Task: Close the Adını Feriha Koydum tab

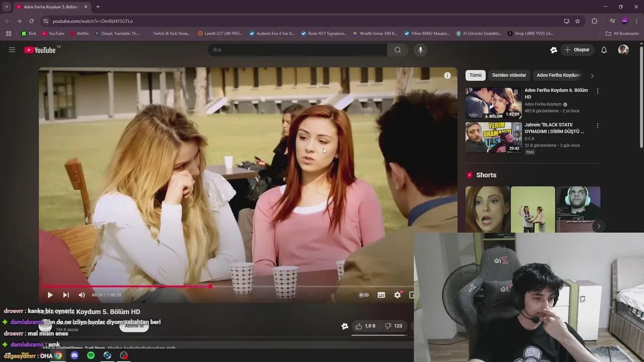Action: tap(86, 7)
